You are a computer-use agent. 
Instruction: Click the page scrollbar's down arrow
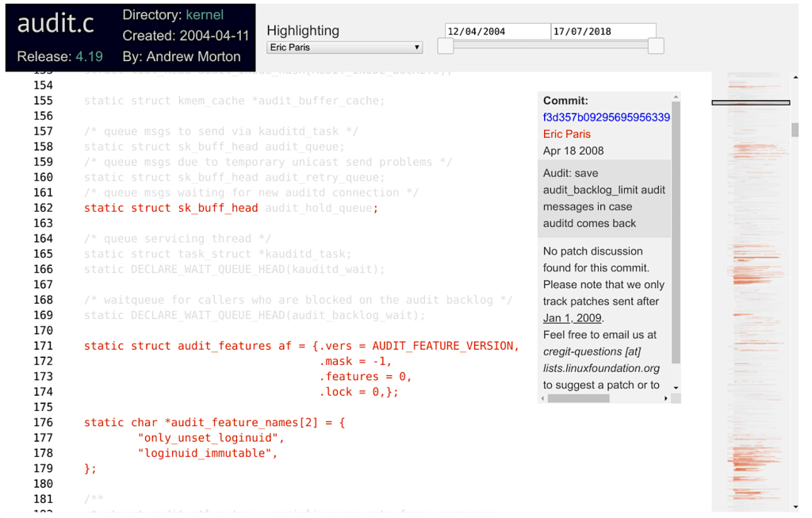(795, 506)
